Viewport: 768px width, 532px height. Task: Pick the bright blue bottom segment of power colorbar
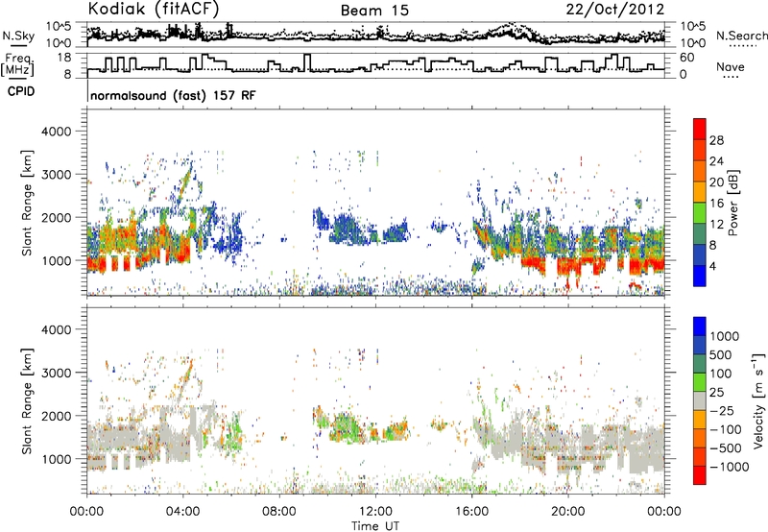[700, 276]
